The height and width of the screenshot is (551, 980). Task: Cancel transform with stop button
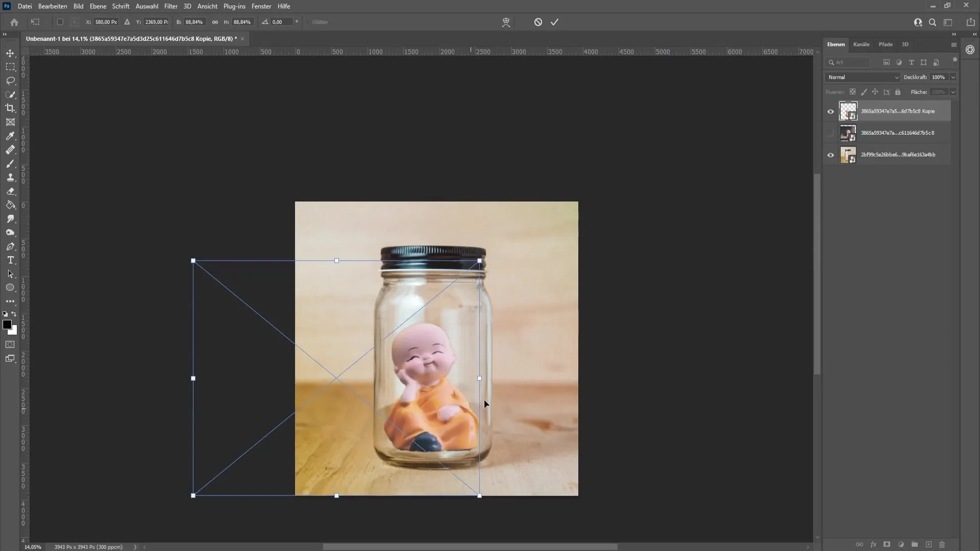(537, 22)
